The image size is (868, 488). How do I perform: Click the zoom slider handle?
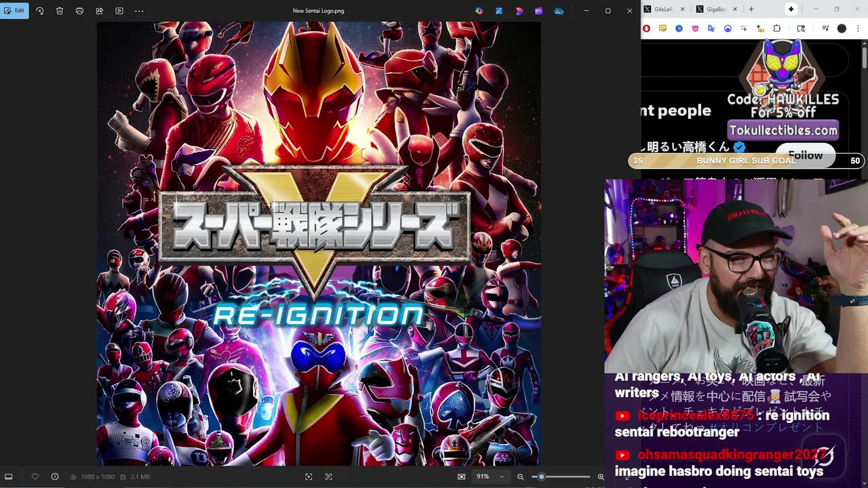point(540,476)
